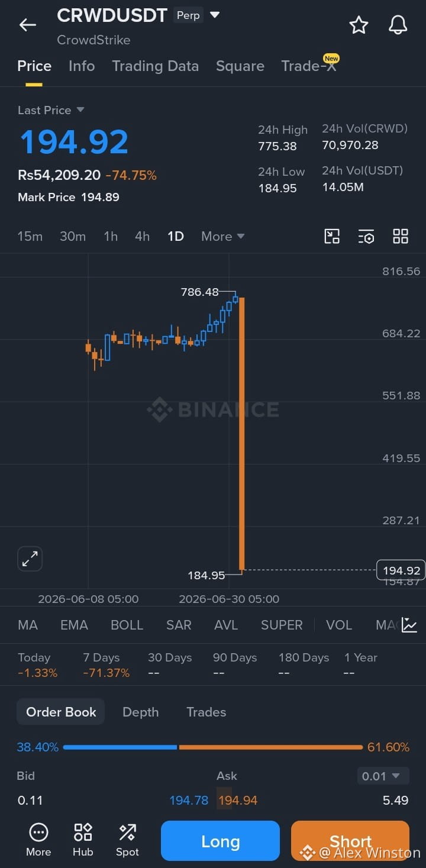
Task: Open the More menu in the bottom bar
Action: (38, 840)
